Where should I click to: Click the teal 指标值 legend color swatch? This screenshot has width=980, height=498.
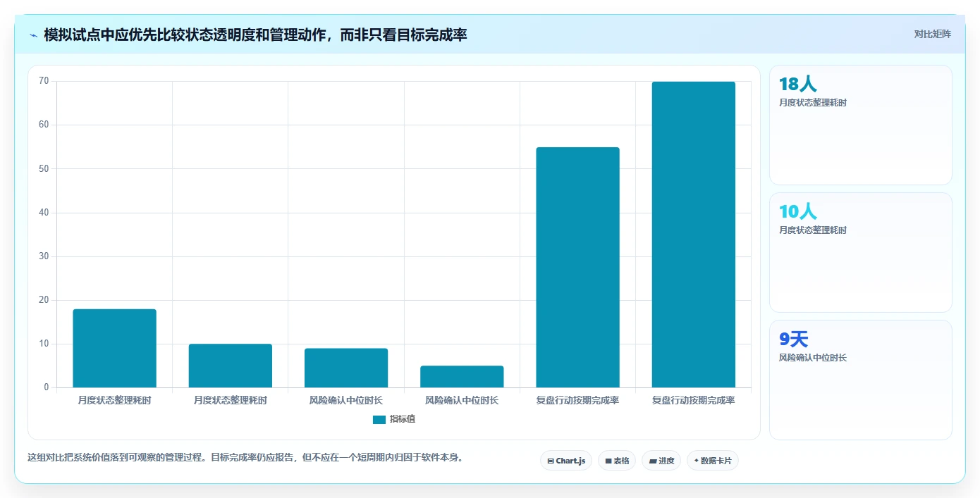point(379,419)
